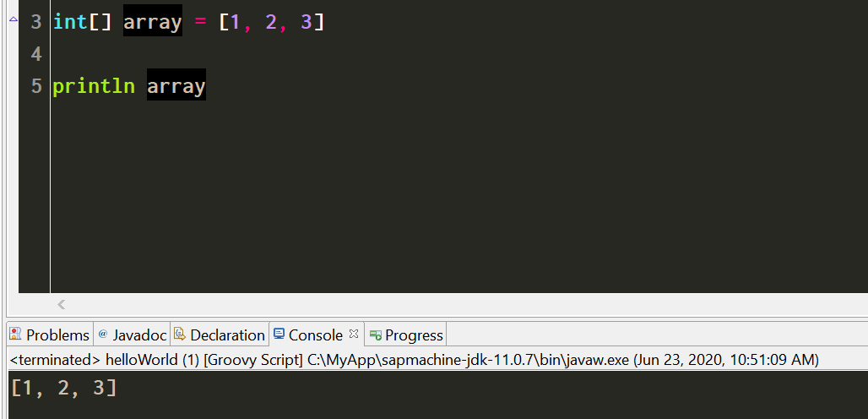
Task: Click the editor's scroll-left arrow
Action: (x=62, y=304)
